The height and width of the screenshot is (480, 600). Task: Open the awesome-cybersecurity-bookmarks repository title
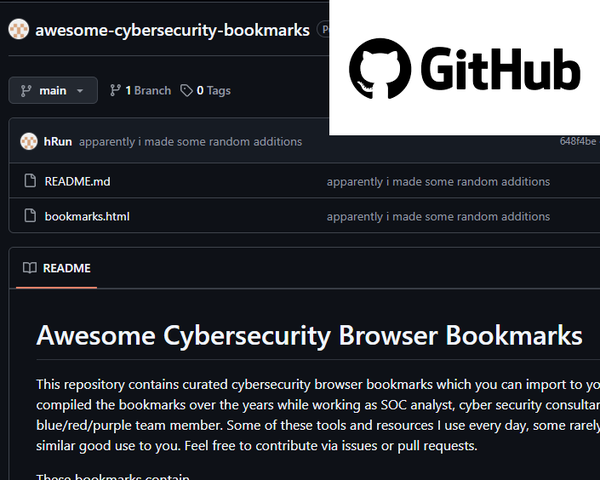172,30
